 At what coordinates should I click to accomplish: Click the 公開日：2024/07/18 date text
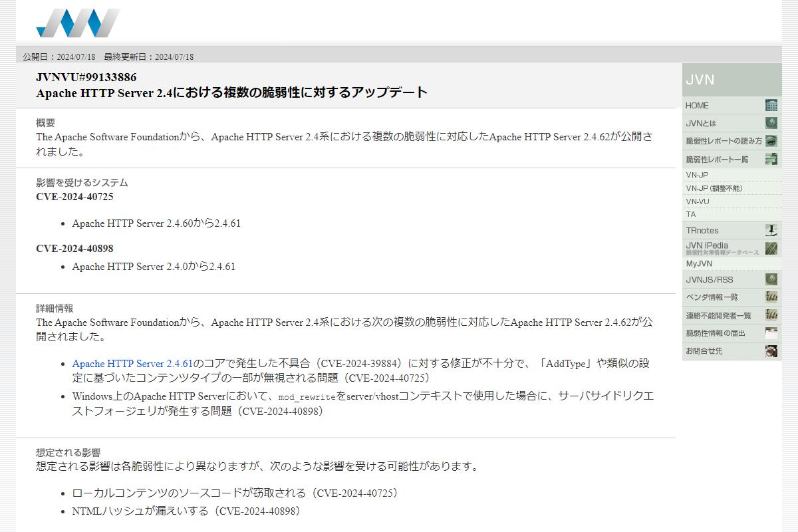59,57
